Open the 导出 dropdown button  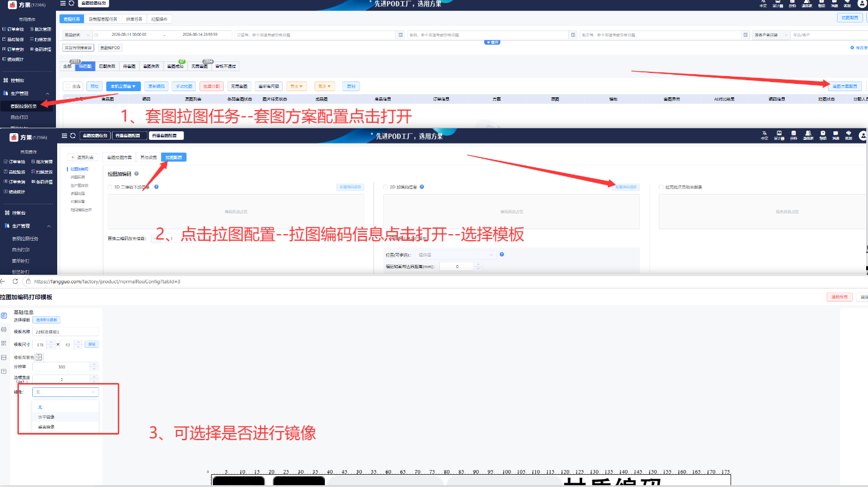pos(297,86)
